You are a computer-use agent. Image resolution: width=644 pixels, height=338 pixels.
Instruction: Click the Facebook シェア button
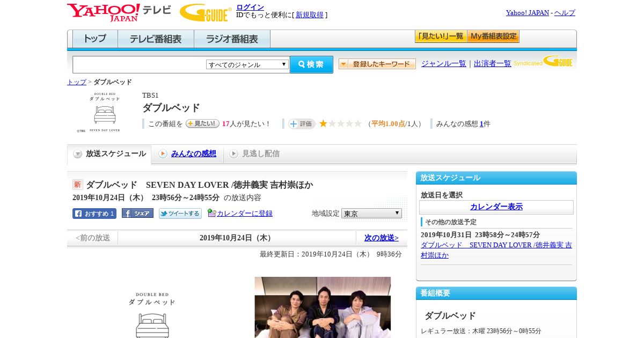137,213
